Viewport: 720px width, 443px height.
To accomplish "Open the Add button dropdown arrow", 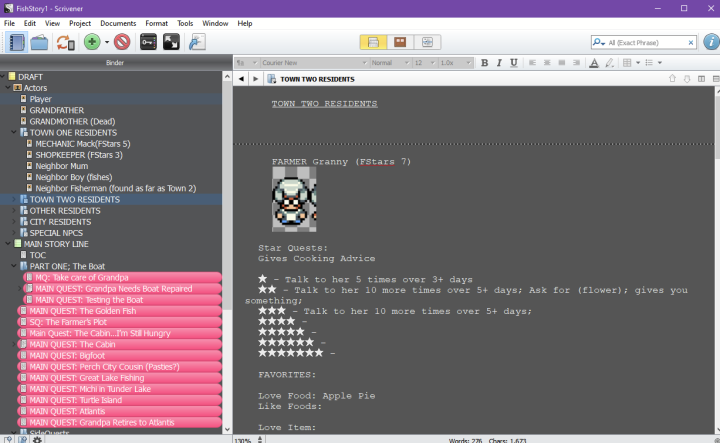I will [107, 42].
